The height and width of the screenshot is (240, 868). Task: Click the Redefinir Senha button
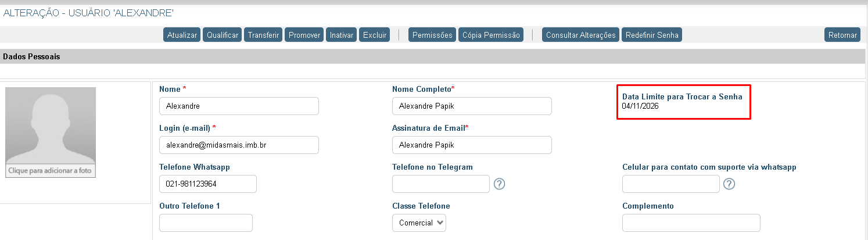tap(652, 35)
